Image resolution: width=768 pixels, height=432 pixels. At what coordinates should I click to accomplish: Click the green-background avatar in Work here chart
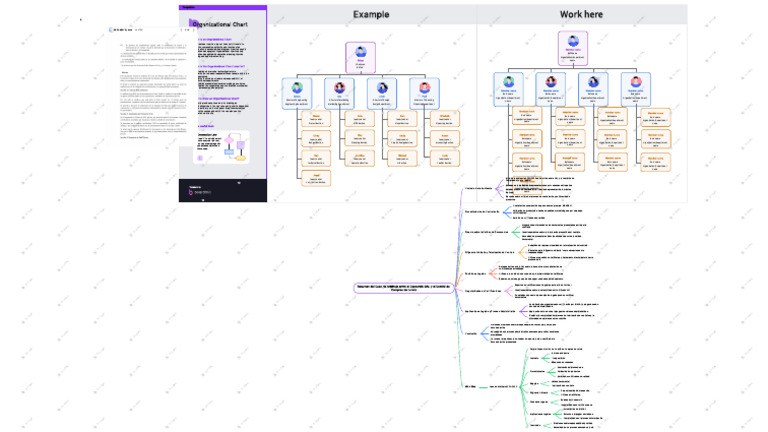(508, 81)
